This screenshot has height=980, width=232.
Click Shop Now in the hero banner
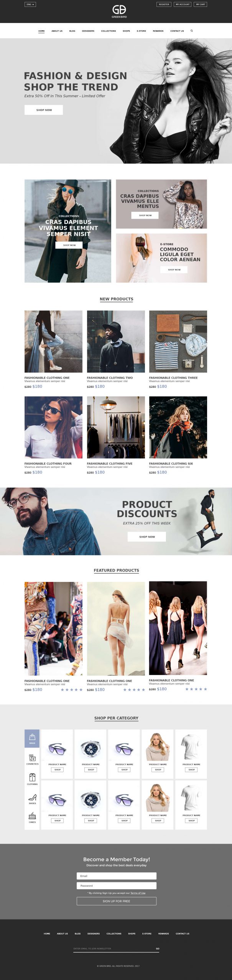(x=44, y=110)
